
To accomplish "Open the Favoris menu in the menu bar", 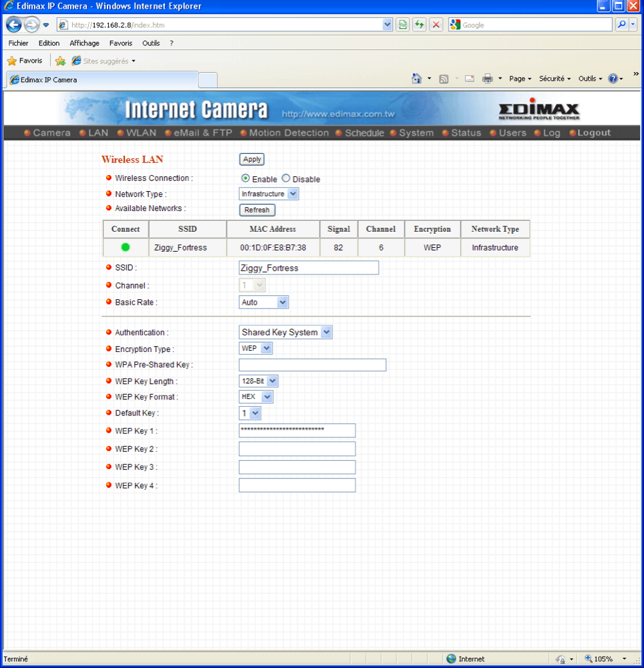I will 120,43.
